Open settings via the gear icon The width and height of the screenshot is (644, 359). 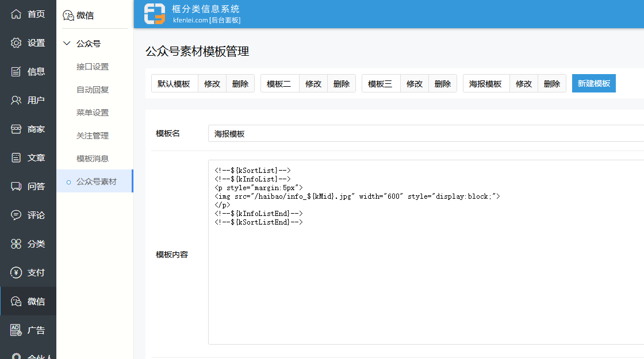pyautogui.click(x=16, y=43)
